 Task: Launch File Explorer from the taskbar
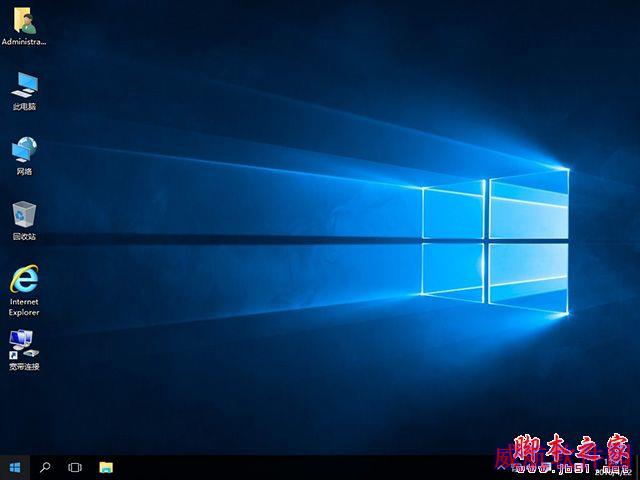click(x=106, y=467)
